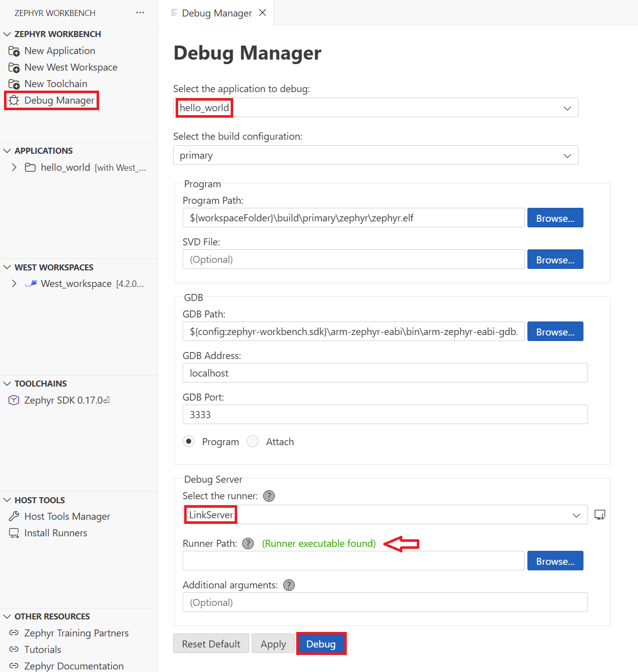Select the Attach radio button
The width and height of the screenshot is (638, 672).
coord(253,441)
